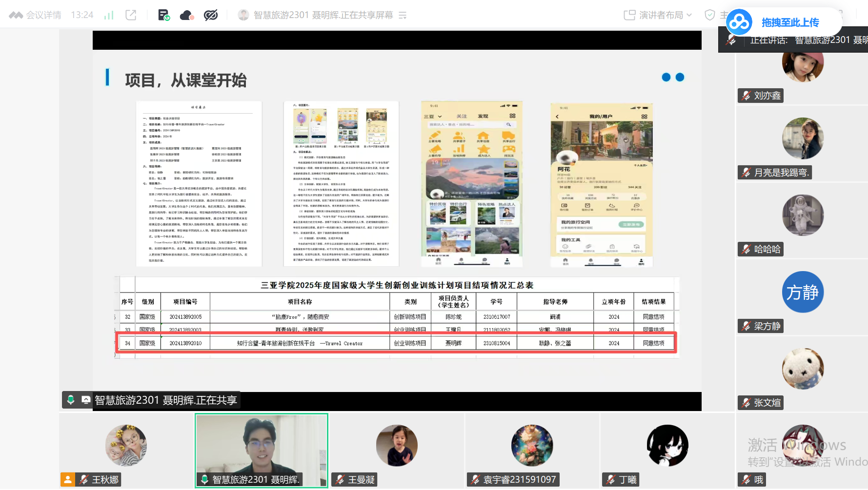Click the Baidu Netdisk cloud icon

[x=739, y=22]
